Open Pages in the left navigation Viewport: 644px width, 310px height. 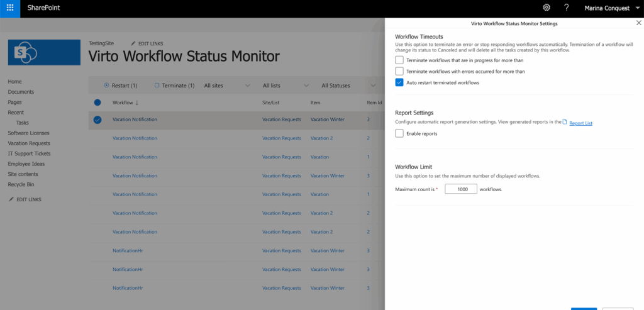(x=15, y=102)
